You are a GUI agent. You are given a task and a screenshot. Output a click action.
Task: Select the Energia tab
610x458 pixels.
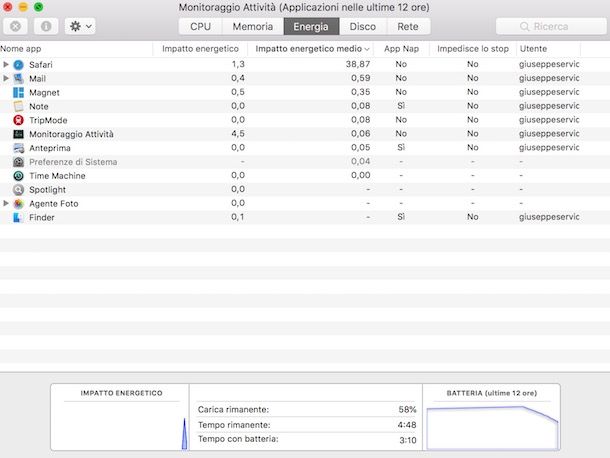(311, 26)
